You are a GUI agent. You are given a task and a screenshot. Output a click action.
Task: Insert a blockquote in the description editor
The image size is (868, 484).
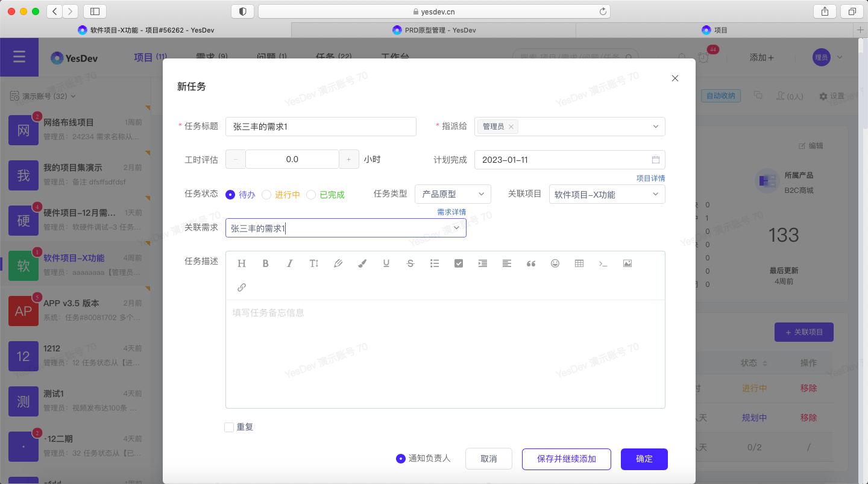tap(531, 263)
